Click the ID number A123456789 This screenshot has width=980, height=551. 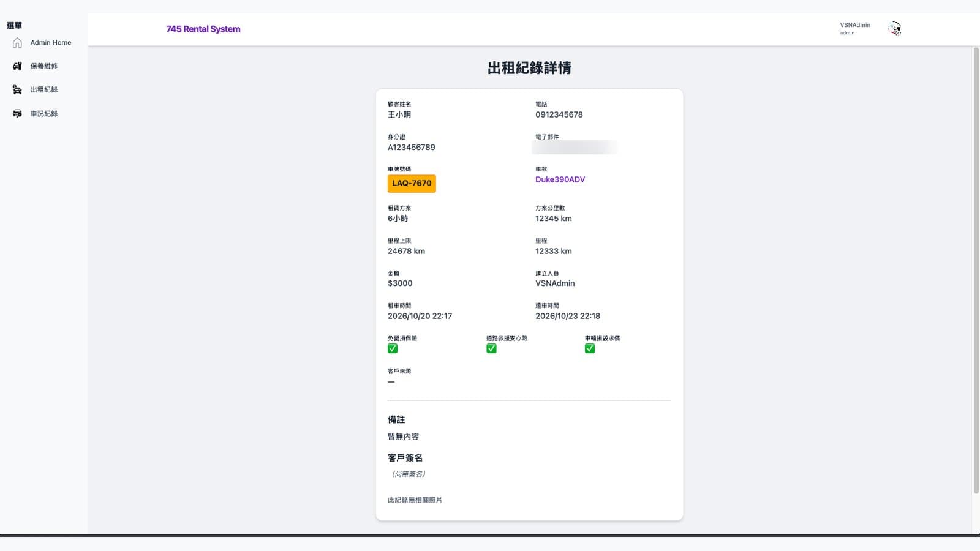(x=412, y=148)
